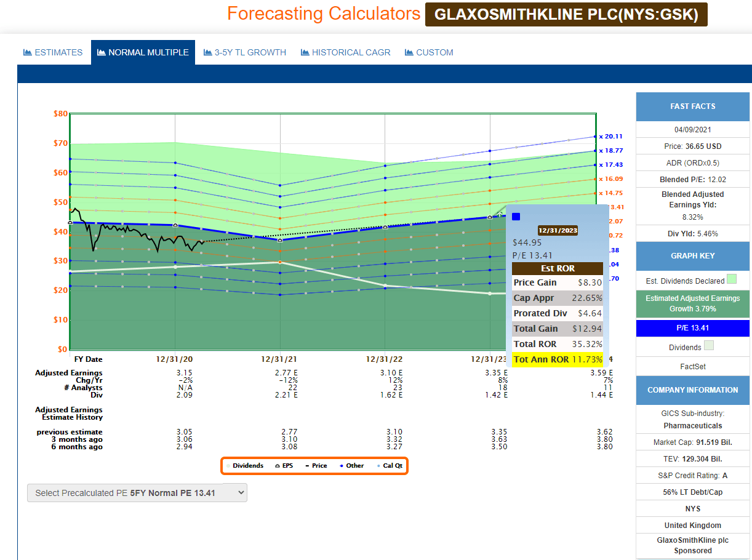This screenshot has height=560, width=752.
Task: Hide the Price line via legend
Action: click(316, 466)
